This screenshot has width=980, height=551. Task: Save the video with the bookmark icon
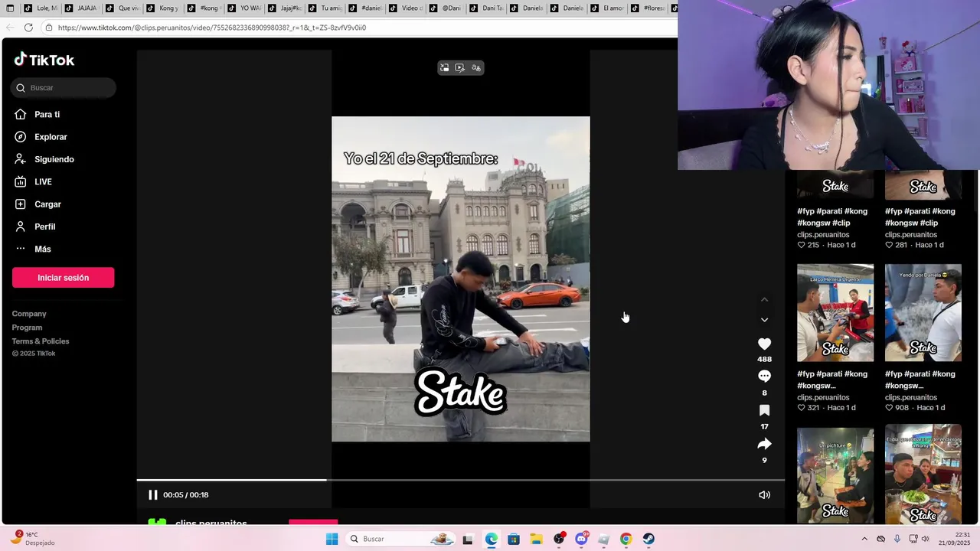(764, 410)
